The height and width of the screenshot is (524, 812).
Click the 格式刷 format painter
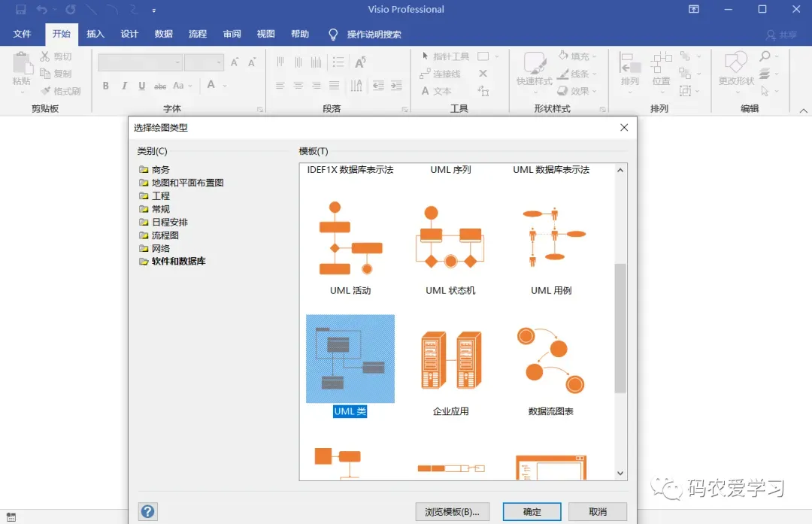(61, 91)
